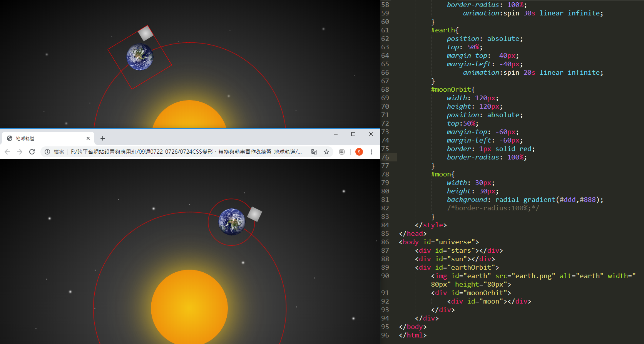Click the browser back arrow
644x344 pixels.
[7, 152]
